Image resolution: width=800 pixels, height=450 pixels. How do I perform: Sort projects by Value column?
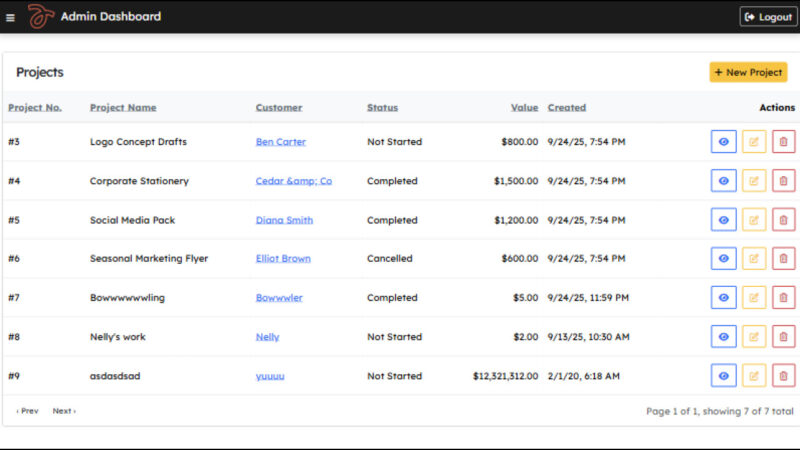pyautogui.click(x=524, y=108)
